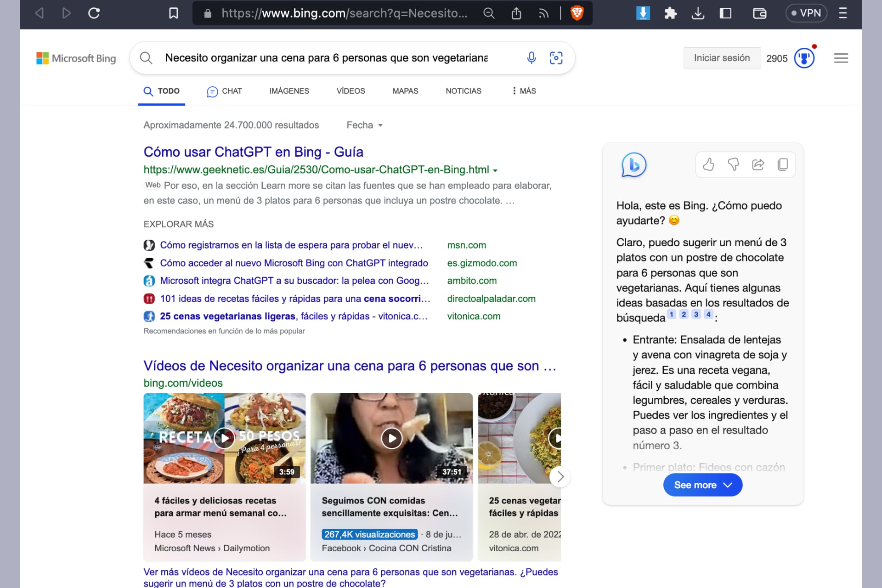Copy the Bing chat response
This screenshot has height=588, width=882.
pos(783,164)
